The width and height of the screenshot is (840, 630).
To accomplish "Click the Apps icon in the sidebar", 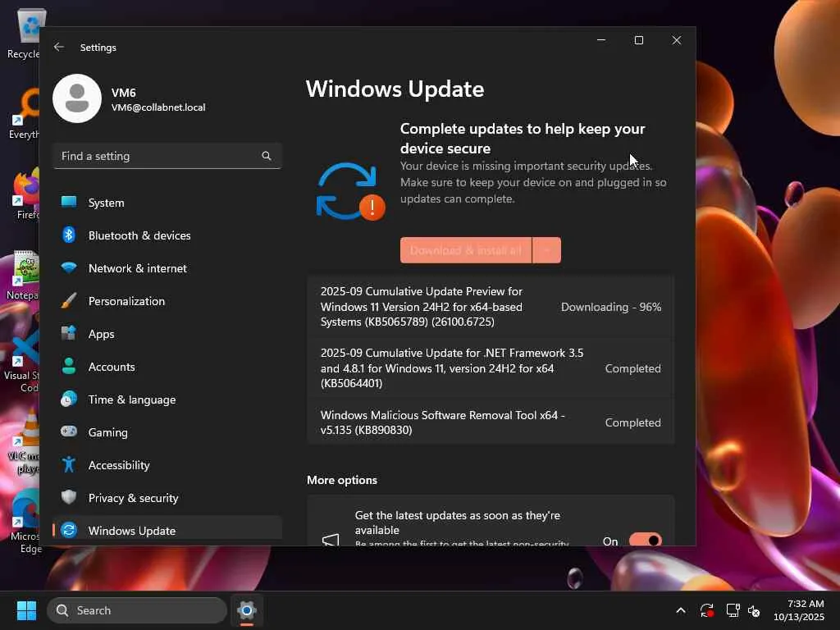I will 69,333.
